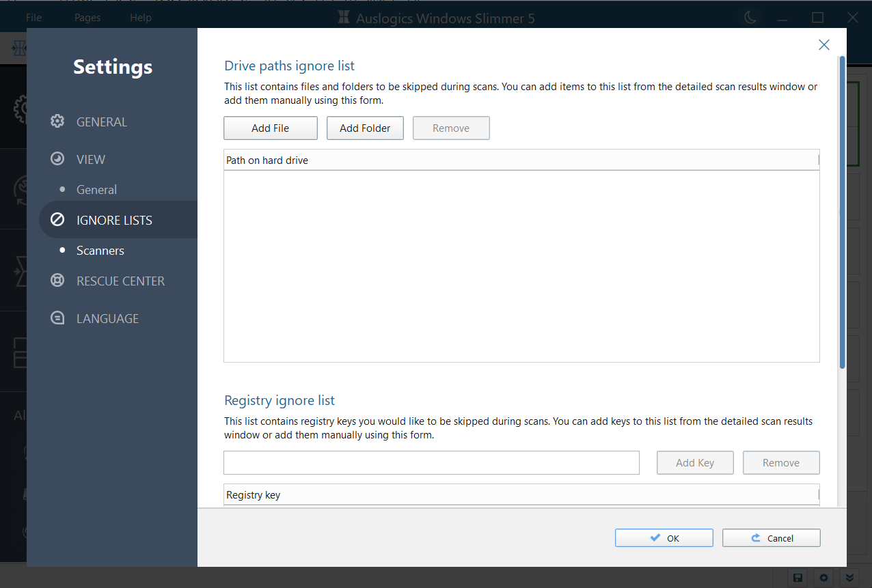Expand the bottom panel with the double chevron icon

click(x=849, y=577)
